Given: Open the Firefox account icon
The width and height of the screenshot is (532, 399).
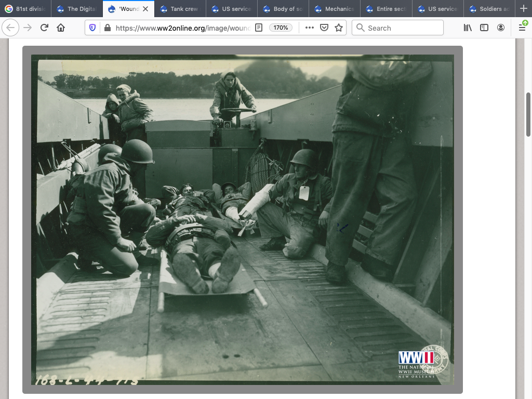Looking at the screenshot, I should (x=501, y=28).
